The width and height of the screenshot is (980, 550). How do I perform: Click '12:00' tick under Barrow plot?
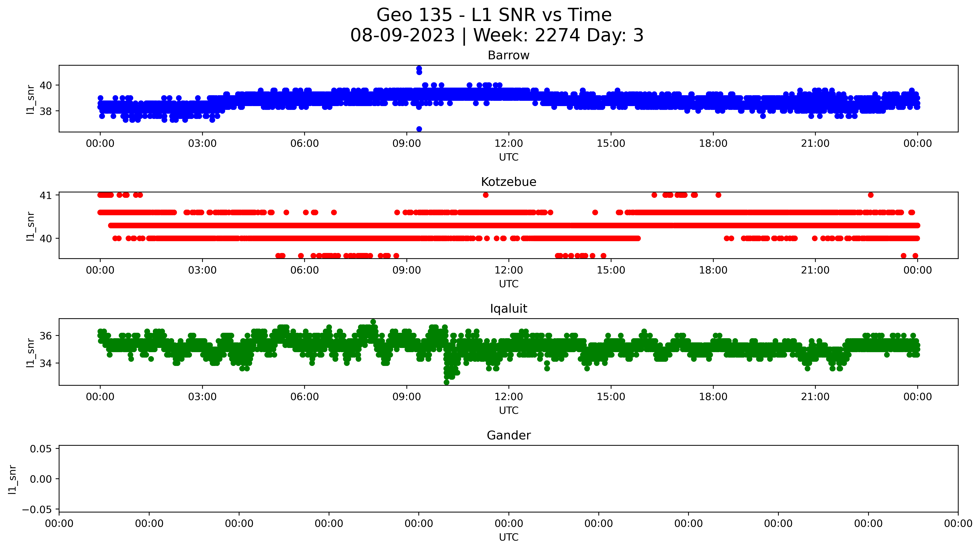click(x=509, y=144)
